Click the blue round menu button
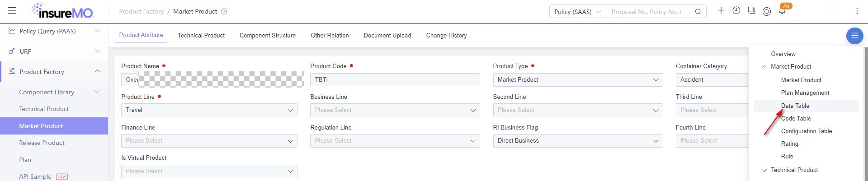The image size is (868, 181). [854, 36]
